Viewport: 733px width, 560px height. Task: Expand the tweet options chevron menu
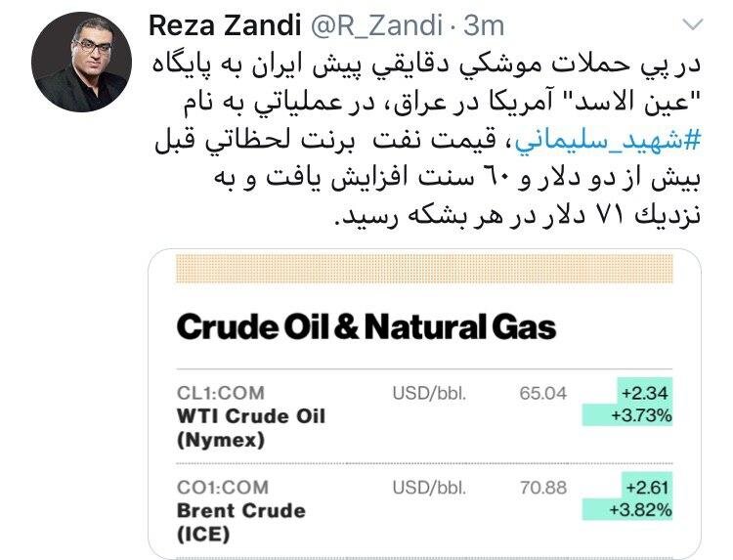(x=693, y=23)
